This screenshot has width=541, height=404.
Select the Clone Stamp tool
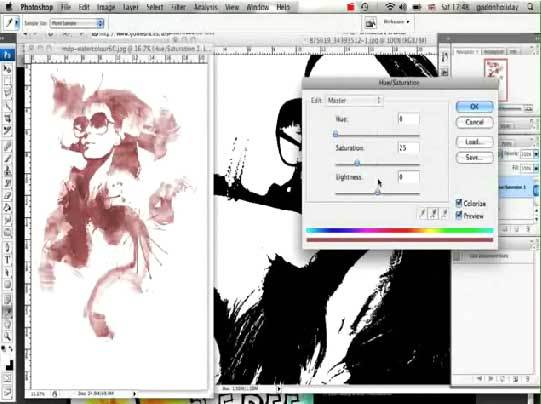click(7, 171)
